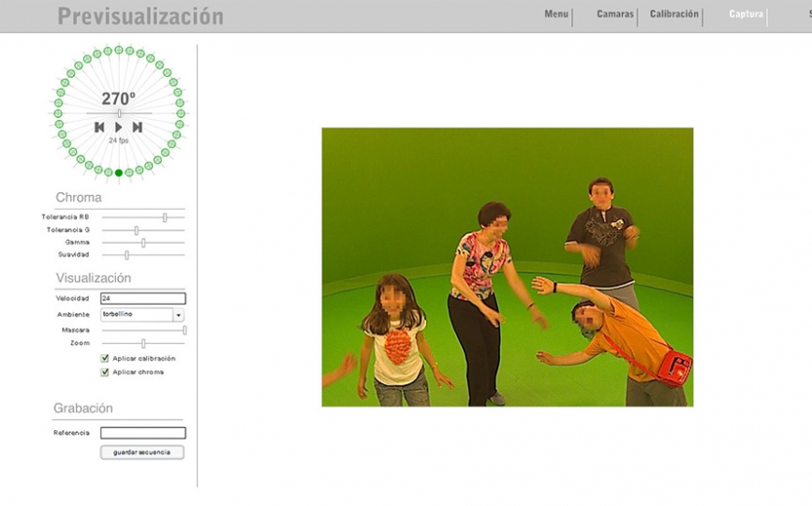Image resolution: width=812 pixels, height=506 pixels.
Task: Open the Menu navigation item
Action: pyautogui.click(x=556, y=14)
